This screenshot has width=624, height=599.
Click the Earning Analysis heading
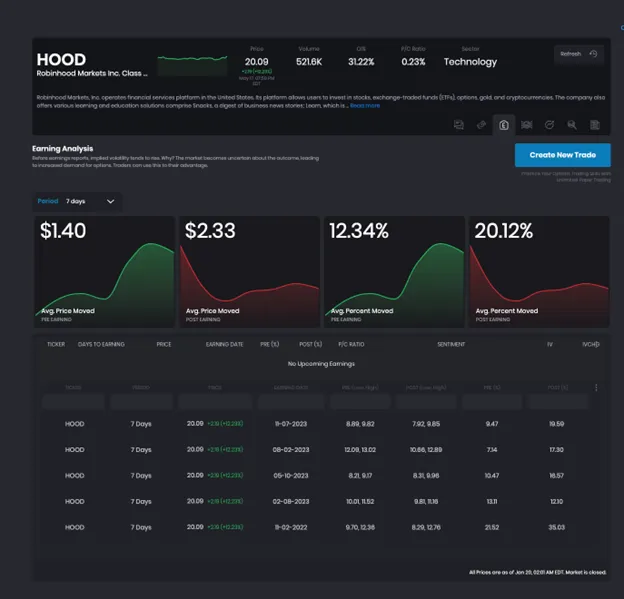tap(62, 148)
